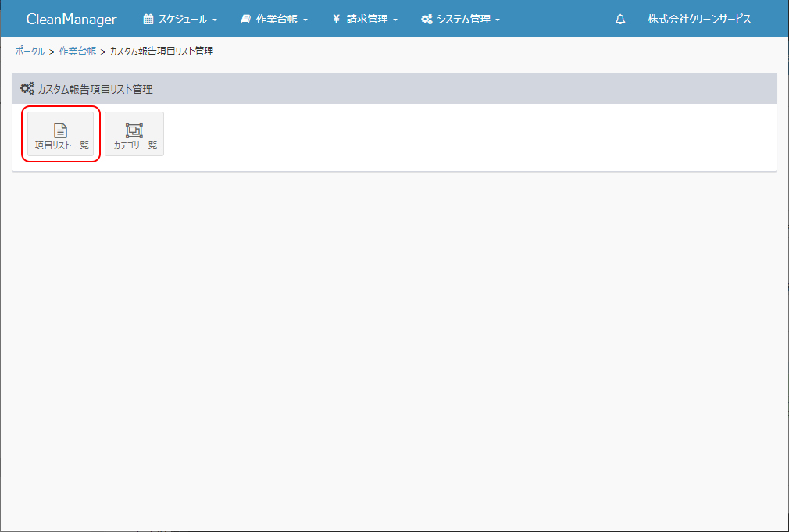Click the calendar icon beside スケジュール

click(148, 19)
